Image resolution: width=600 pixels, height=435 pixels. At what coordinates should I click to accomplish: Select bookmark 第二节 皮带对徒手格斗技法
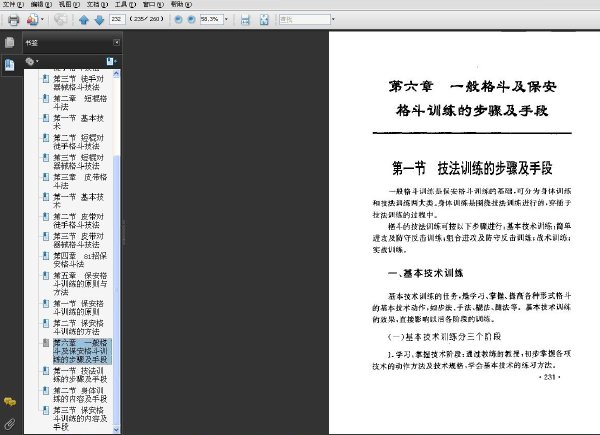tap(78, 221)
